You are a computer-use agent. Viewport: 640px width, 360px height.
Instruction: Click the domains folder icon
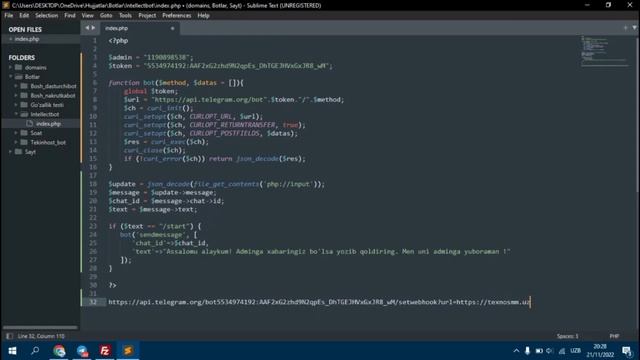pyautogui.click(x=19, y=67)
